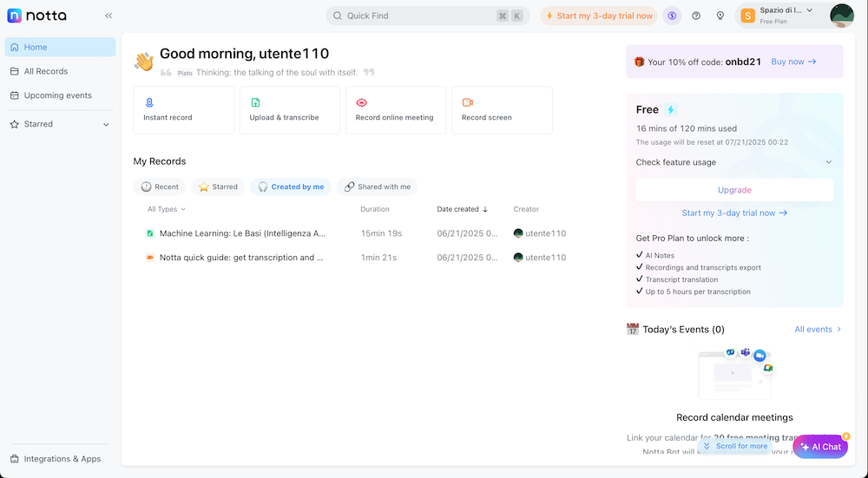The image size is (868, 478).
Task: Expand Check feature usage
Action: click(734, 162)
